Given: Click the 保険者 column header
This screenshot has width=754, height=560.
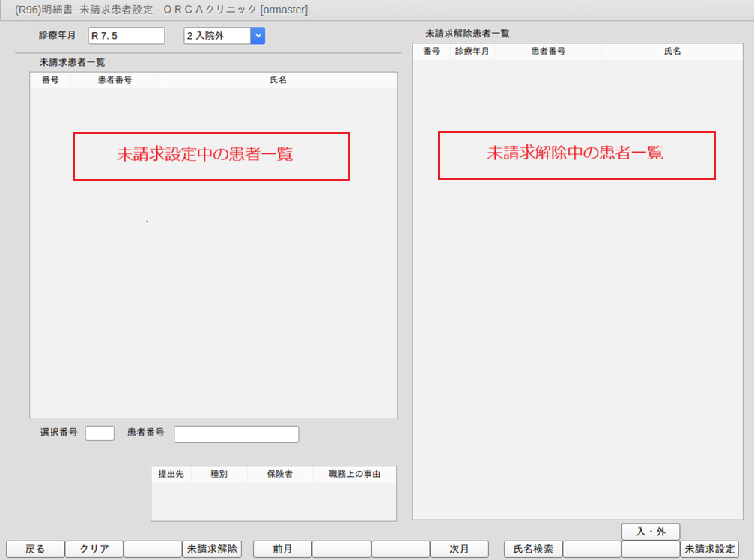Looking at the screenshot, I should 279,474.
